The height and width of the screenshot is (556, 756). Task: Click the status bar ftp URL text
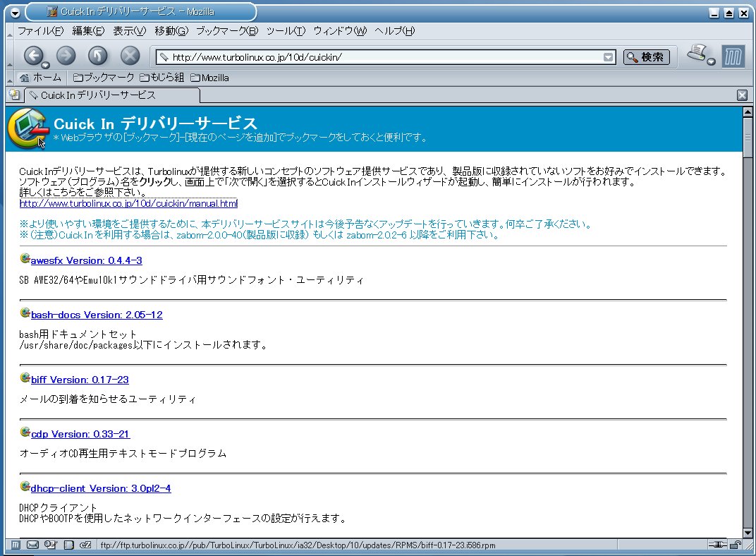pos(298,545)
